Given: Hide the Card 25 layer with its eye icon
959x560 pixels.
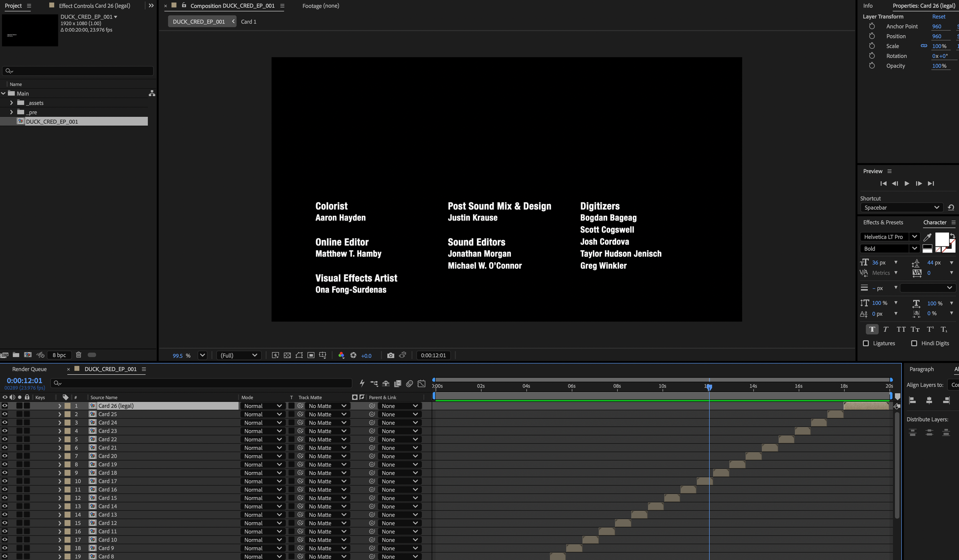Looking at the screenshot, I should (x=5, y=414).
